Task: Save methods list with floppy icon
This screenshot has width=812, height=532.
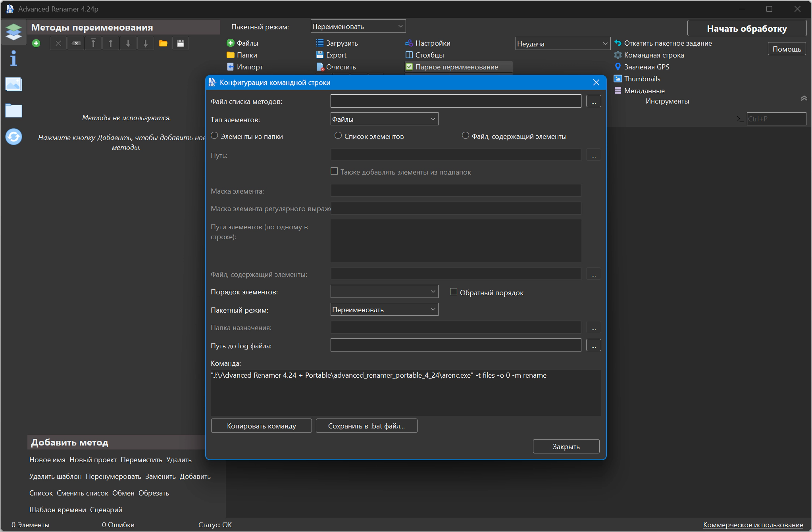Action: click(x=181, y=43)
